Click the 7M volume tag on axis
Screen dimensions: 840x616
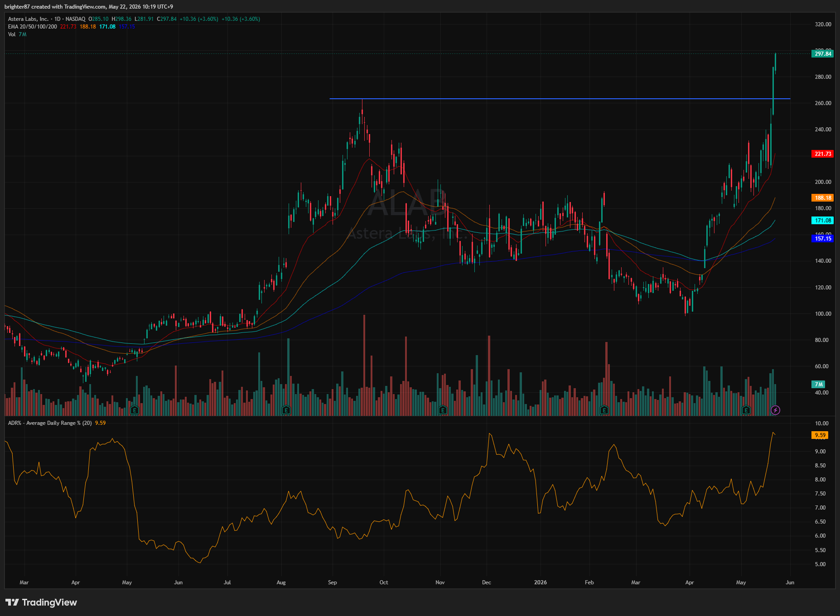click(x=818, y=385)
